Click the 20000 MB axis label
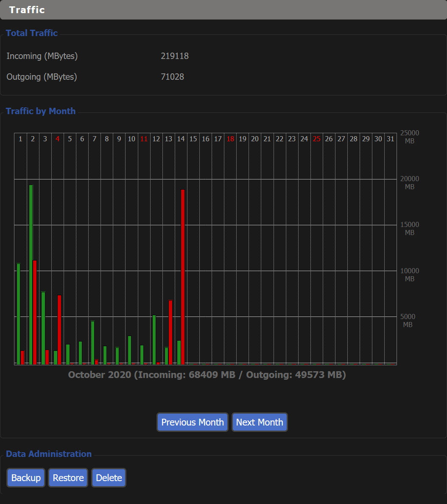Image resolution: width=447 pixels, height=504 pixels. point(409,183)
